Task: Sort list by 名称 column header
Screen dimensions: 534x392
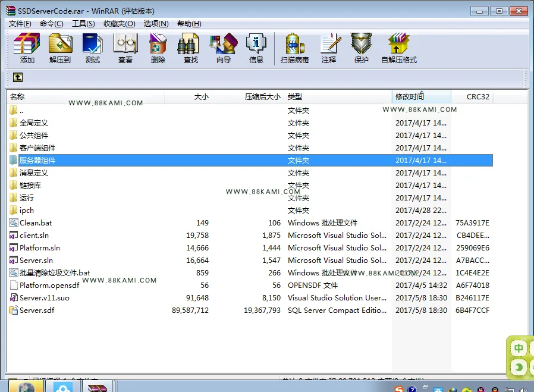Action: tap(85, 97)
